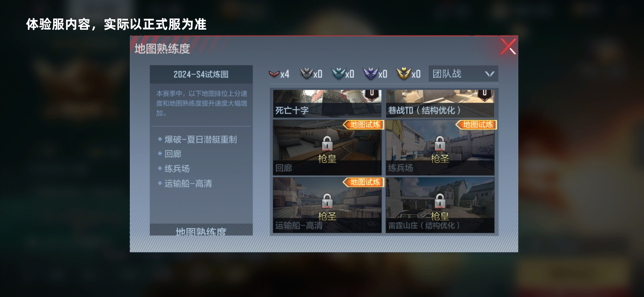
Task: Open the 巷战TD（结构优化） map card
Action: (440, 104)
